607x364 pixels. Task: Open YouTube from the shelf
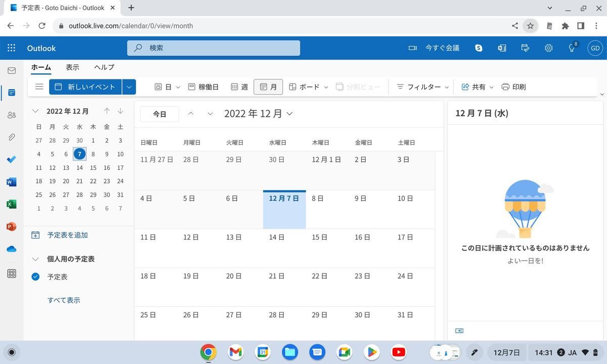point(399,352)
